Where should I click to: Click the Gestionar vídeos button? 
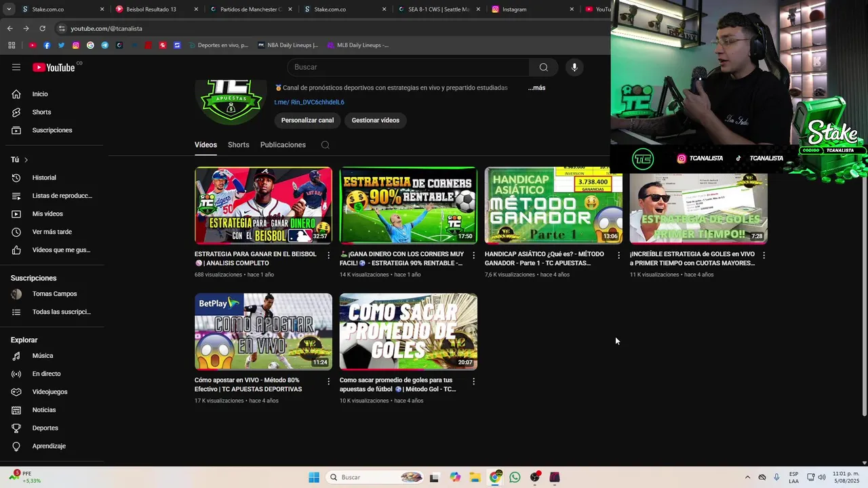tap(376, 121)
